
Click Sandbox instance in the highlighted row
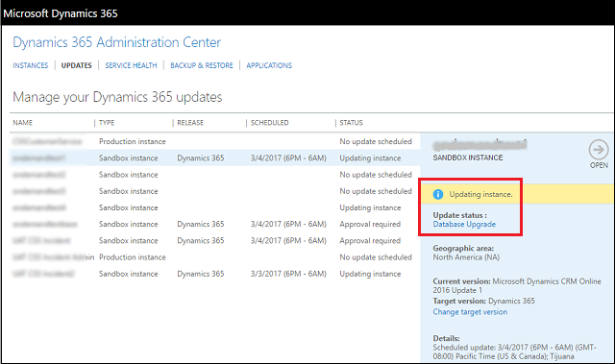[x=128, y=158]
